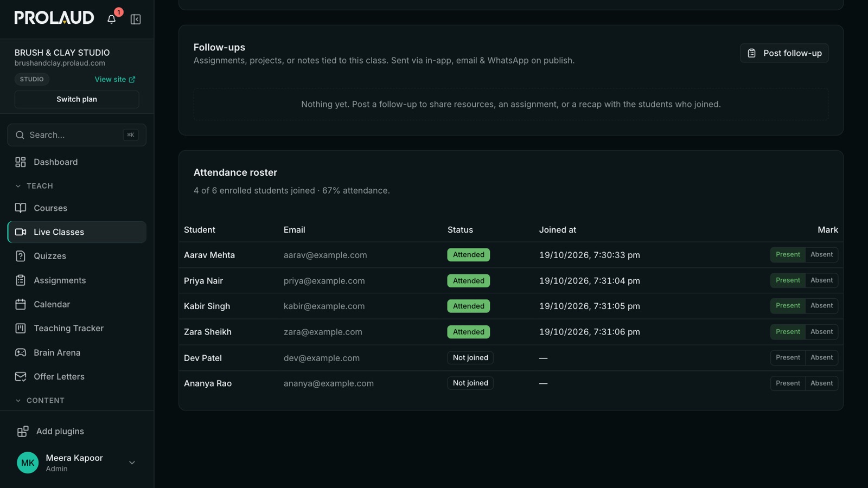Click the Attended badge for Priya Nair

pos(468,280)
